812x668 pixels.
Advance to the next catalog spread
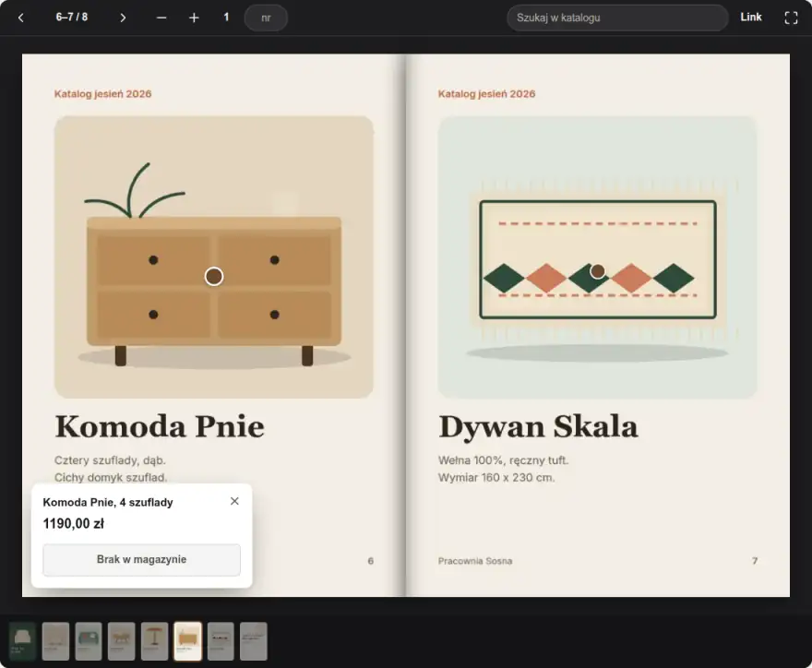coord(123,18)
